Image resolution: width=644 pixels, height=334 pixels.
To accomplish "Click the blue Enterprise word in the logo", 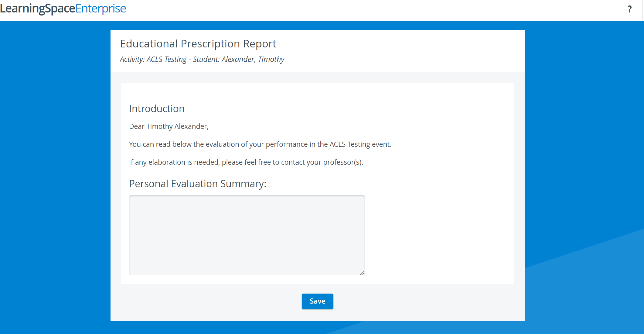I will click(101, 9).
